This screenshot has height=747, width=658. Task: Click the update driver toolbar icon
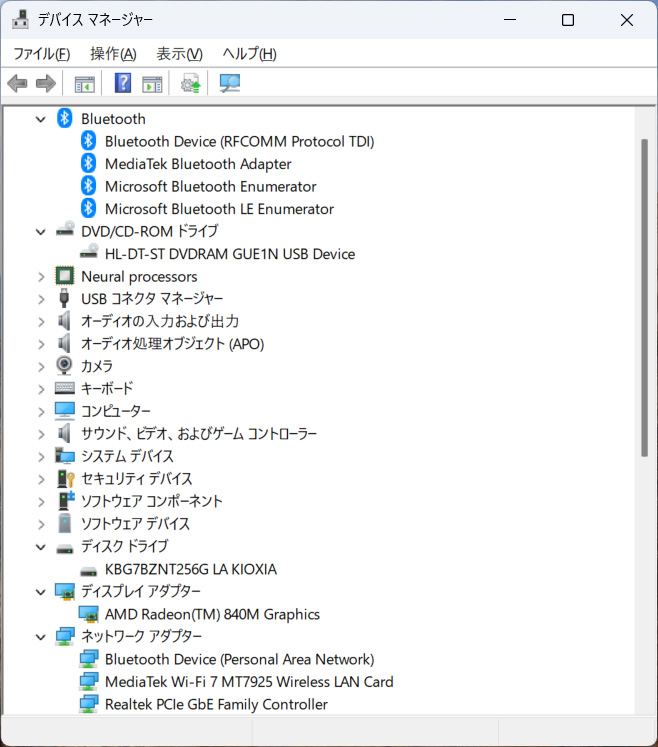191,83
